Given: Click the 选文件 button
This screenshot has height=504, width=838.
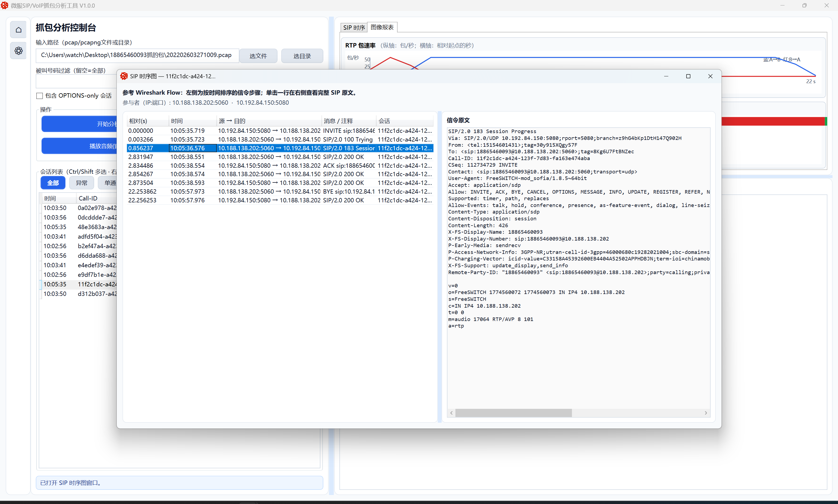Looking at the screenshot, I should (x=258, y=56).
